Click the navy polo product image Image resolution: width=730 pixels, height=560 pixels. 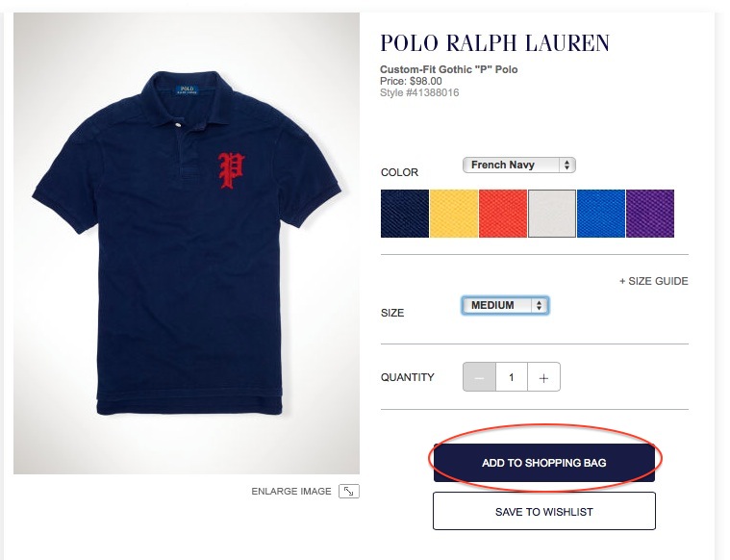pyautogui.click(x=187, y=243)
